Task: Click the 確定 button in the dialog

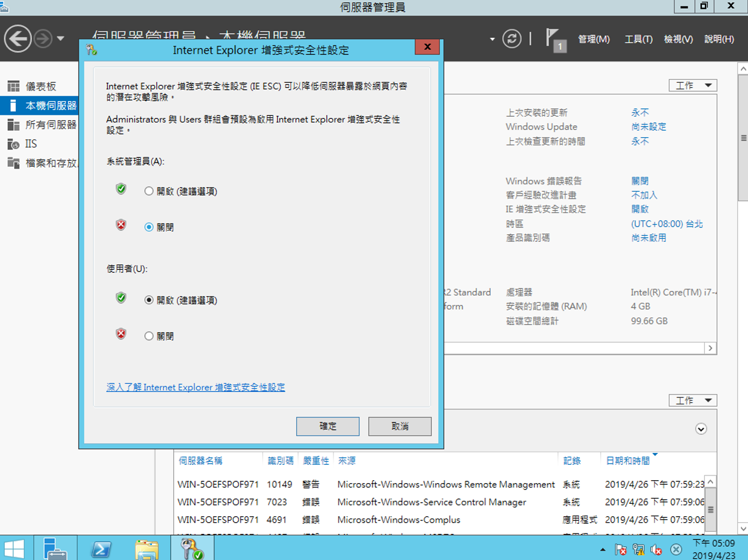Action: (328, 426)
